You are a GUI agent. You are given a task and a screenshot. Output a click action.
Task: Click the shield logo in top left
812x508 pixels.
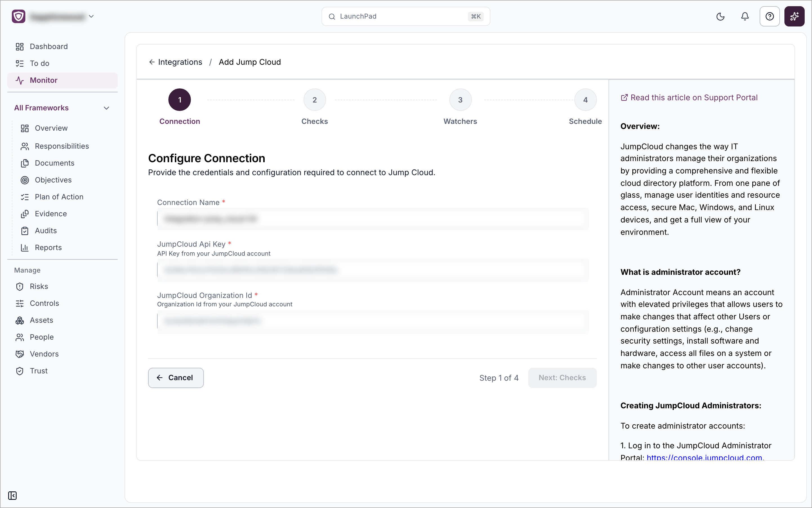click(19, 16)
